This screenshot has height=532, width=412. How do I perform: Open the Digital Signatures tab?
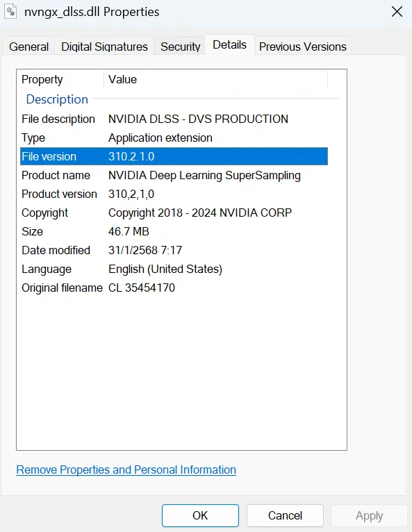click(x=104, y=47)
